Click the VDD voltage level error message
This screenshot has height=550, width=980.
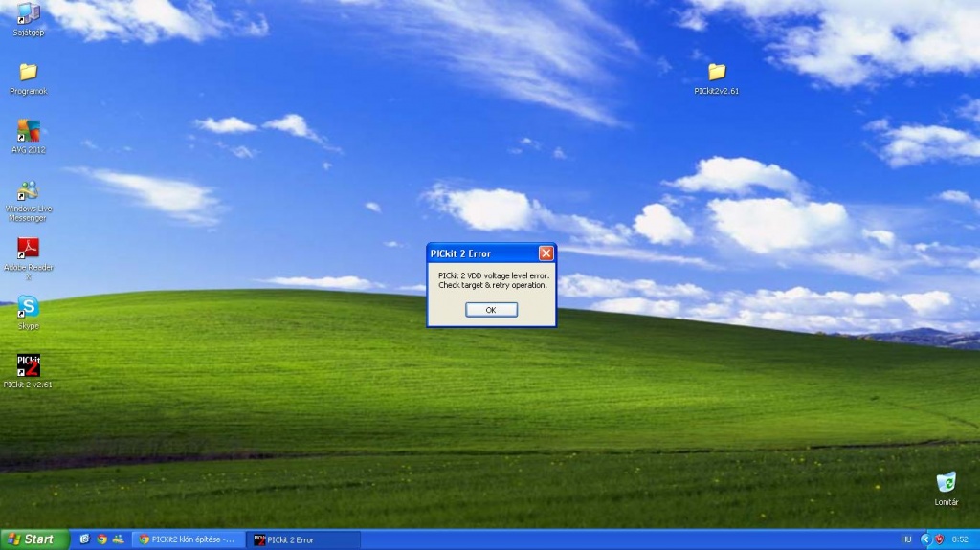(x=493, y=280)
